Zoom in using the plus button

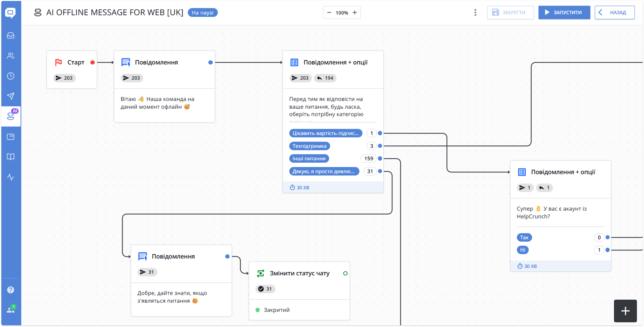pos(355,12)
